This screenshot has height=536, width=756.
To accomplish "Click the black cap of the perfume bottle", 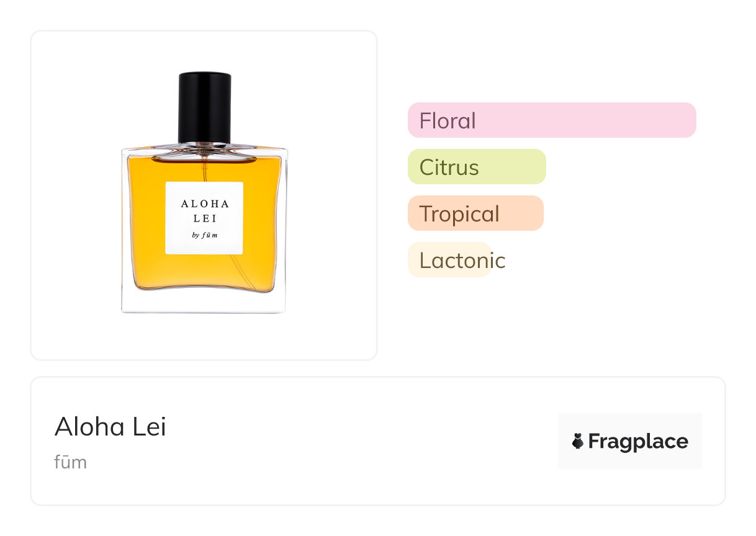I will pos(204,107).
